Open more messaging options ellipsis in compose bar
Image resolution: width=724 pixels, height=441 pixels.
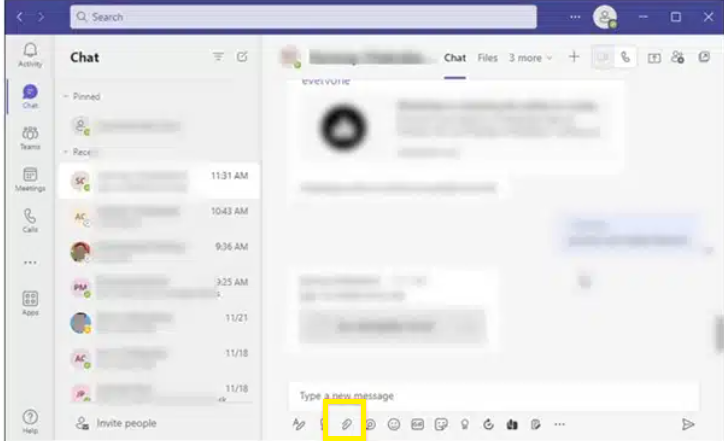click(559, 424)
